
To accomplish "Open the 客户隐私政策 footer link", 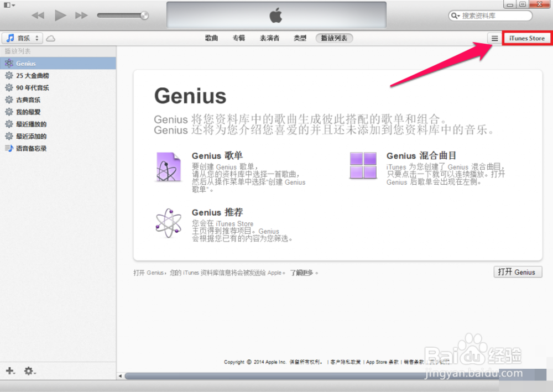I will click(x=346, y=362).
